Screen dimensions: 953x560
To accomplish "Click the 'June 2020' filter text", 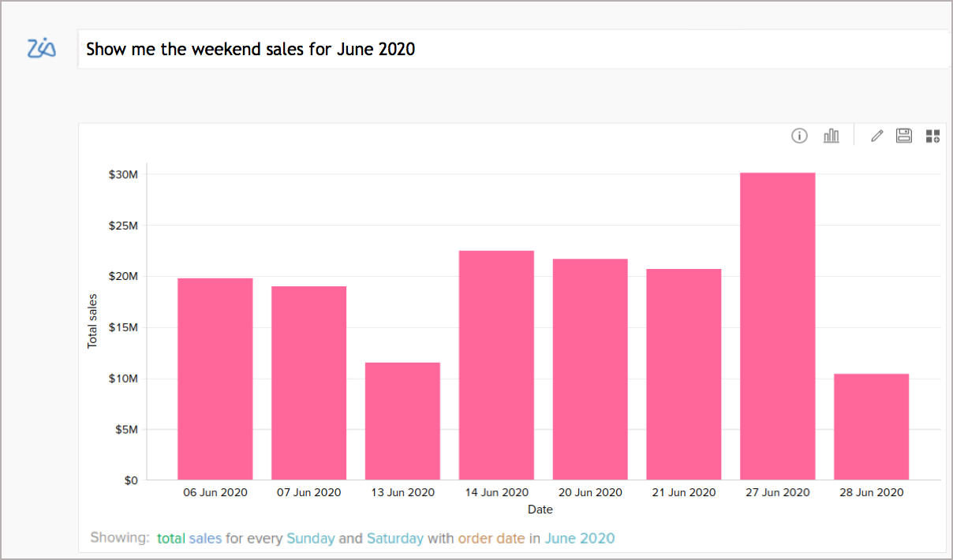I will click(580, 538).
